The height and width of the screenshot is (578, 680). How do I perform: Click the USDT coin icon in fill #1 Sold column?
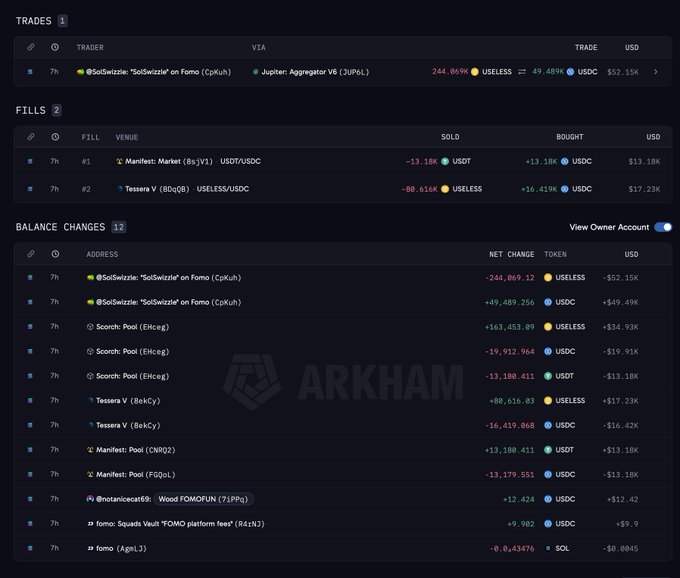click(x=445, y=161)
